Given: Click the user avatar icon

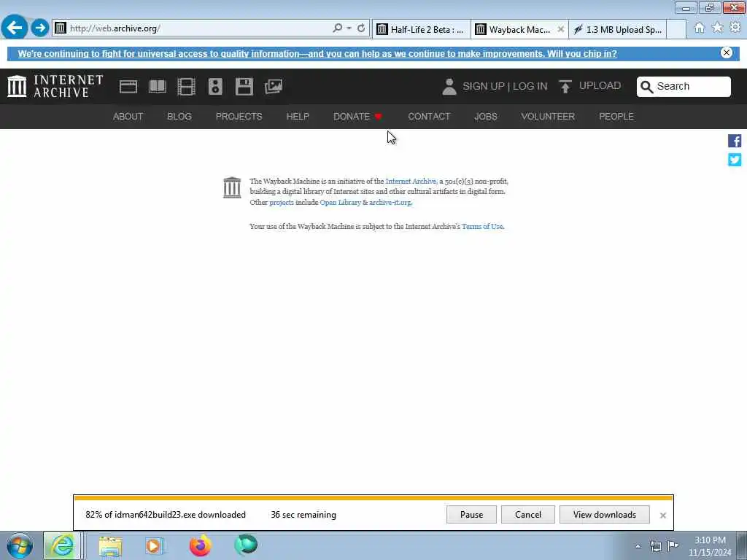Looking at the screenshot, I should 449,87.
